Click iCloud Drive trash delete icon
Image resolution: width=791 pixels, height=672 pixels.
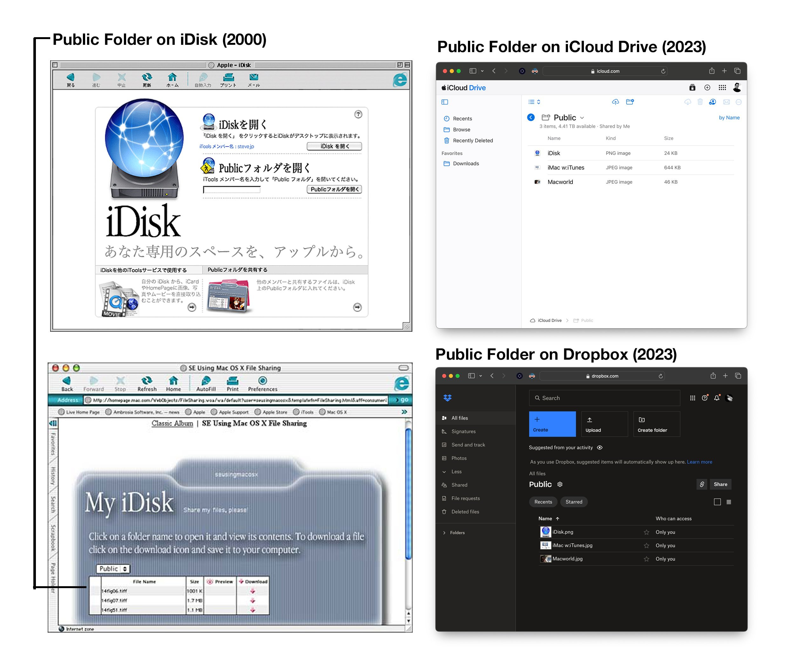(x=700, y=102)
